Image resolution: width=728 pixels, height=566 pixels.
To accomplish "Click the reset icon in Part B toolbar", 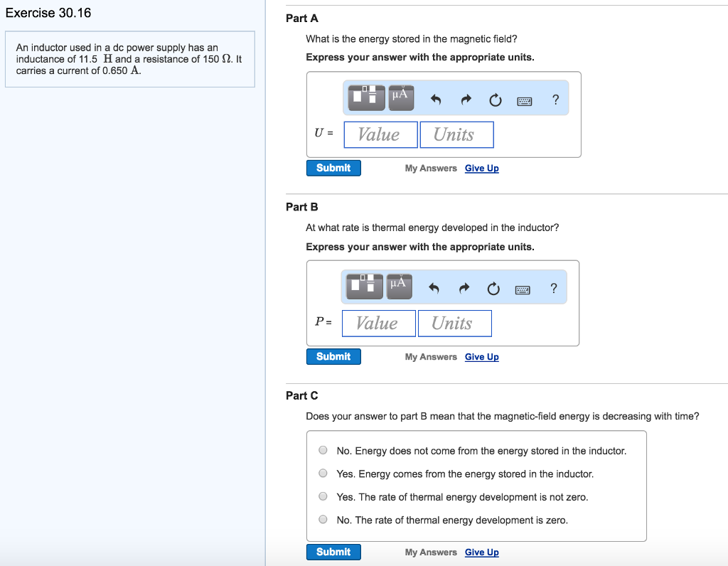I will click(x=493, y=289).
